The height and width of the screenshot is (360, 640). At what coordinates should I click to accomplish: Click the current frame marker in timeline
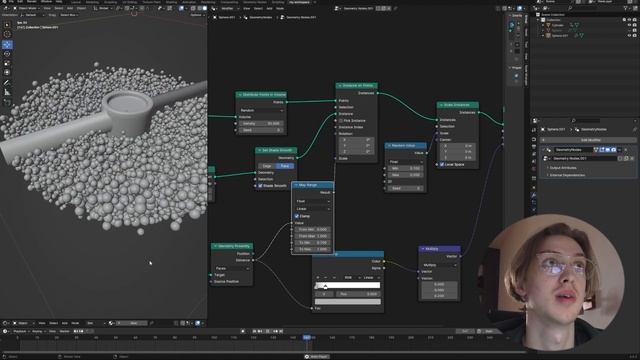coord(307,338)
